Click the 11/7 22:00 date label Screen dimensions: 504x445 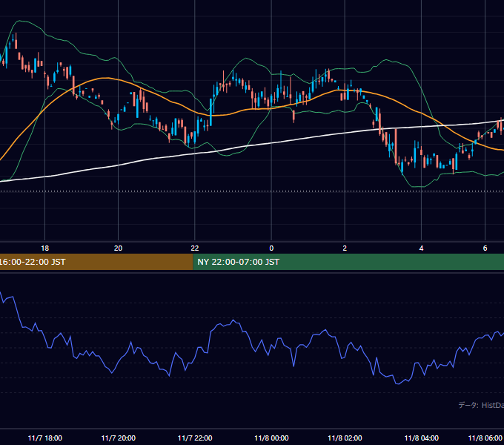click(x=195, y=438)
